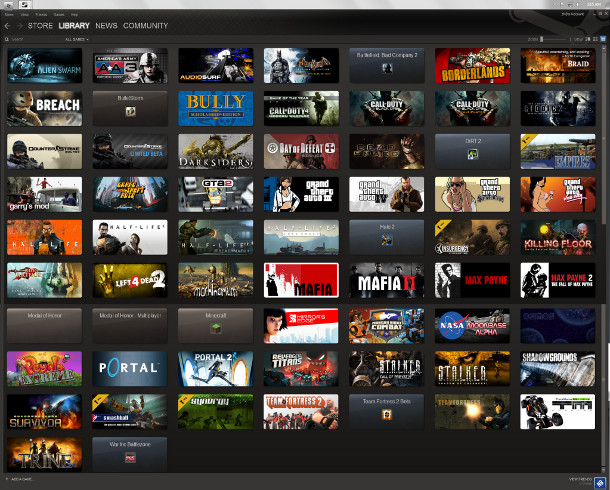This screenshot has width=610, height=490.
Task: Open the Steam menu in menu bar
Action: pyautogui.click(x=9, y=15)
